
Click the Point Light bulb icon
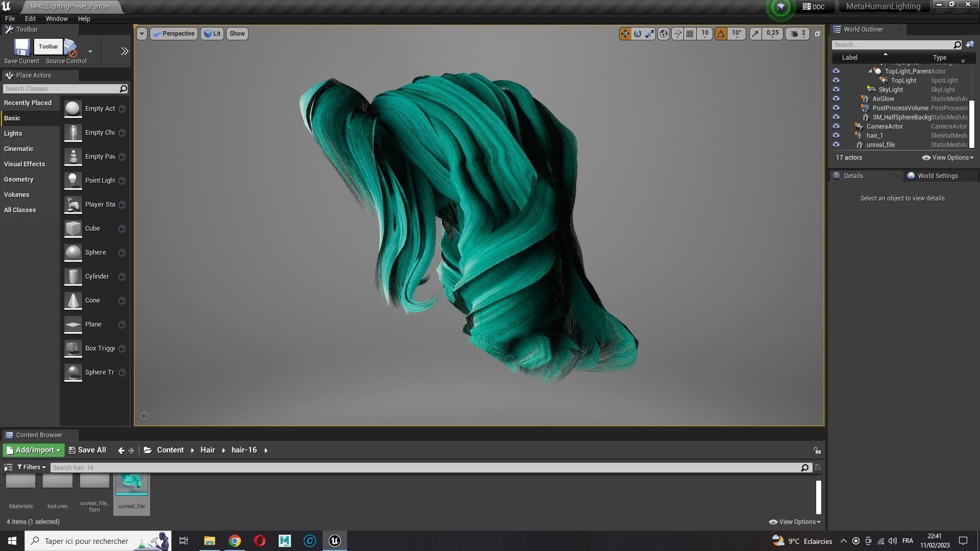[73, 181]
